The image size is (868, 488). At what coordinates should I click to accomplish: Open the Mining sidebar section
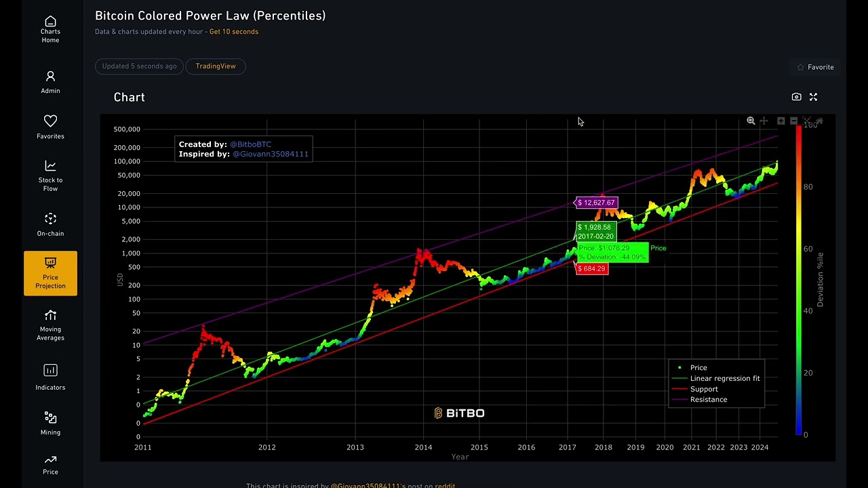(x=50, y=423)
